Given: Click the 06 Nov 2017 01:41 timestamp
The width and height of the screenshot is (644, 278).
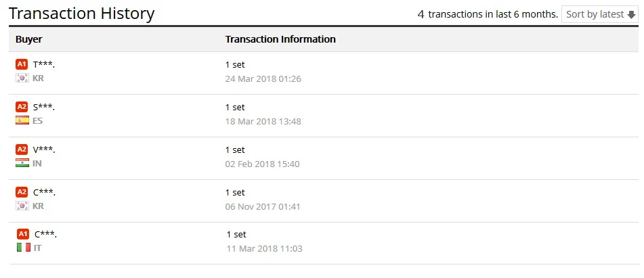Looking at the screenshot, I should (x=263, y=206).
